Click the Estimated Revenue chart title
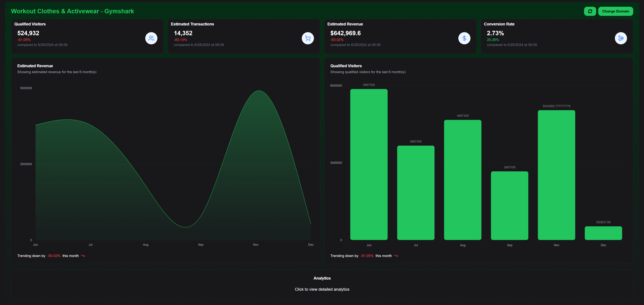The image size is (644, 305). 35,66
